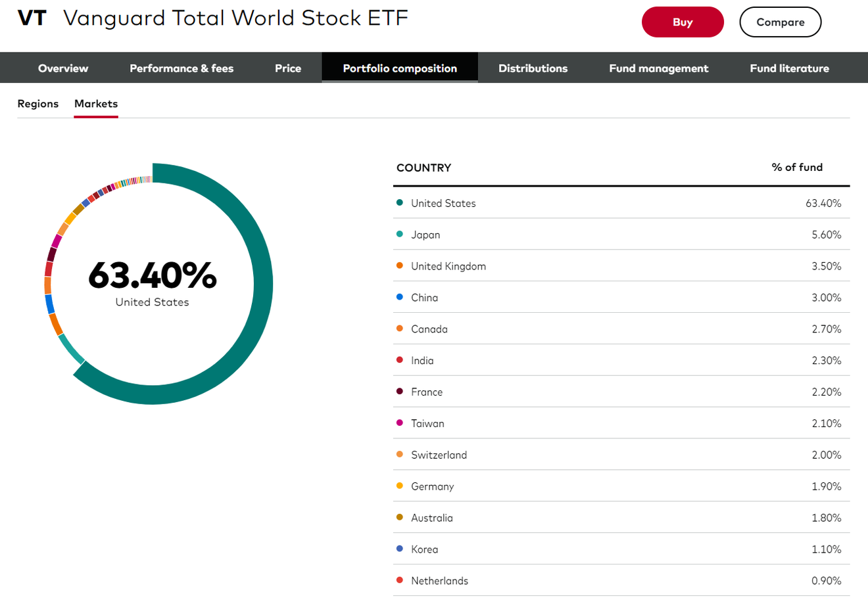This screenshot has width=868, height=598.
Task: Click the 2.20% France value
Action: [x=826, y=392]
